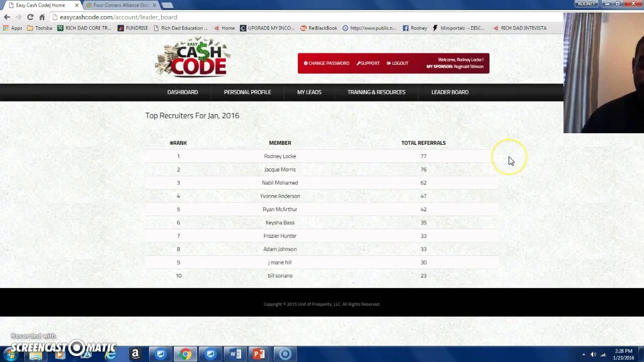Click the MEMBER column header
Image resolution: width=644 pixels, height=362 pixels.
point(280,143)
